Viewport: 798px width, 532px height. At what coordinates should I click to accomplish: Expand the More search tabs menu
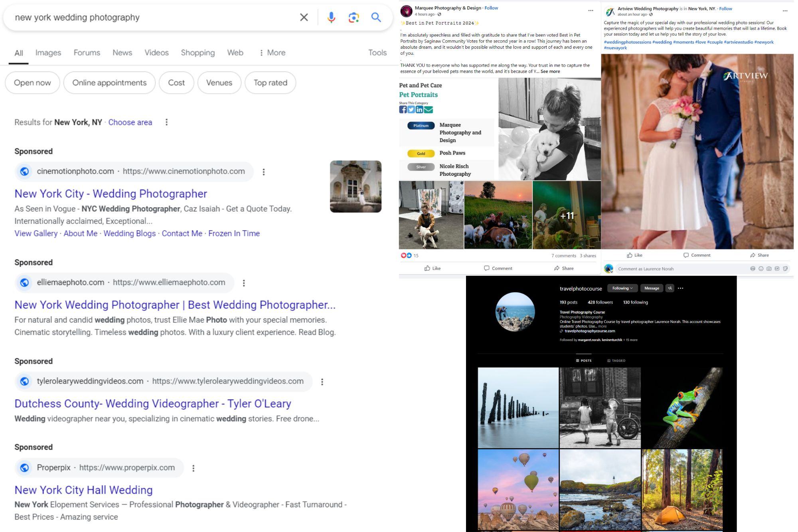272,53
